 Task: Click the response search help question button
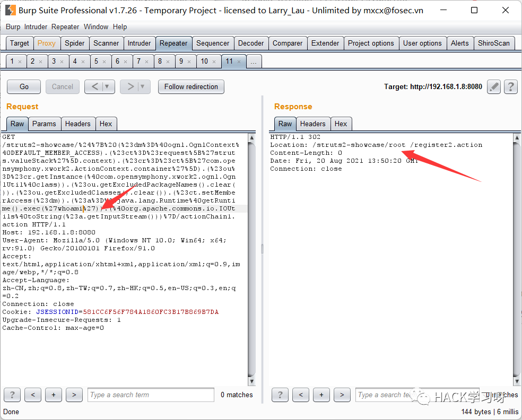280,395
